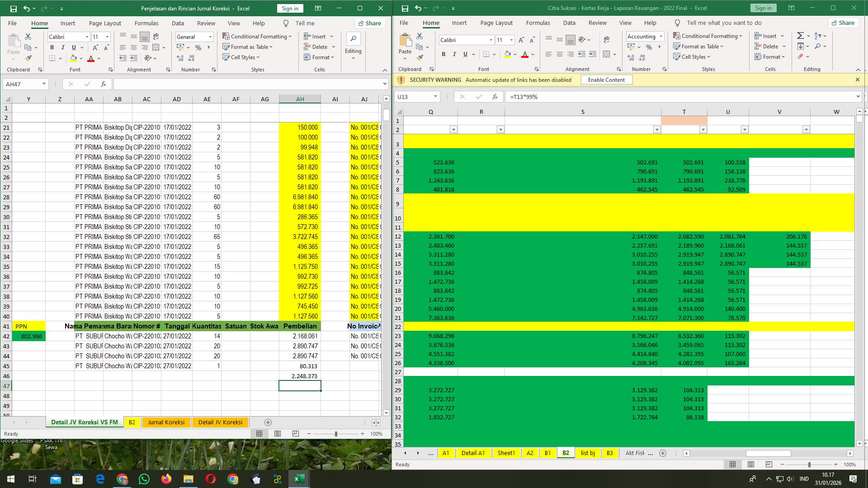This screenshot has width=868, height=488.
Task: Apply Format as Table
Action: [247, 47]
